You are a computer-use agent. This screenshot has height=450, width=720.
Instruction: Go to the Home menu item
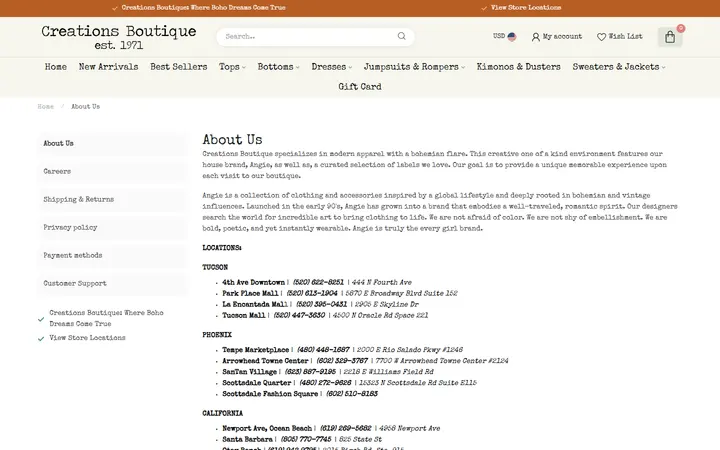[56, 67]
